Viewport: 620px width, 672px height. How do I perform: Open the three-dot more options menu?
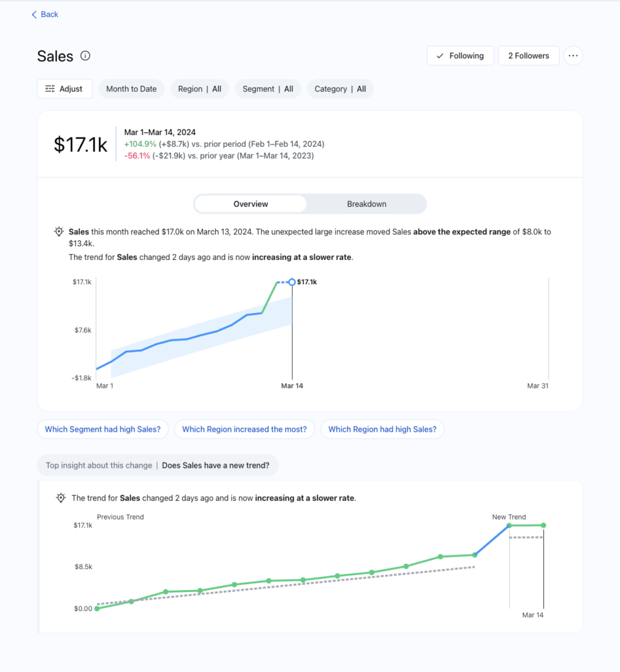coord(573,56)
